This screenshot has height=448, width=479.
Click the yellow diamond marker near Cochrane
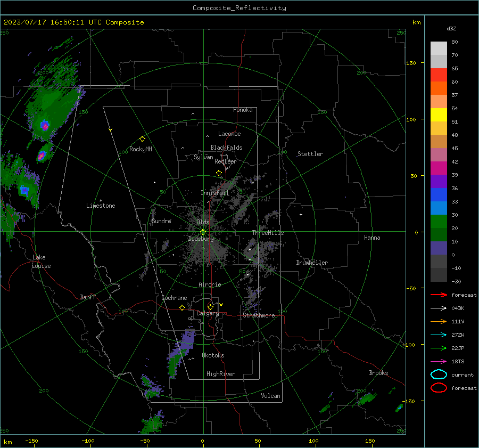click(182, 307)
